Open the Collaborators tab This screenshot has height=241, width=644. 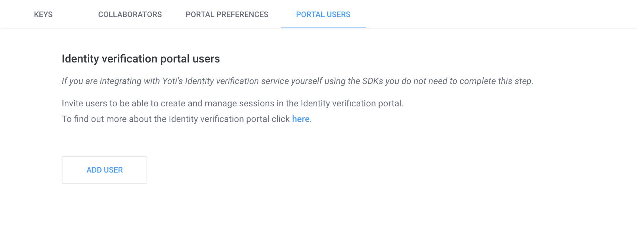point(130,15)
